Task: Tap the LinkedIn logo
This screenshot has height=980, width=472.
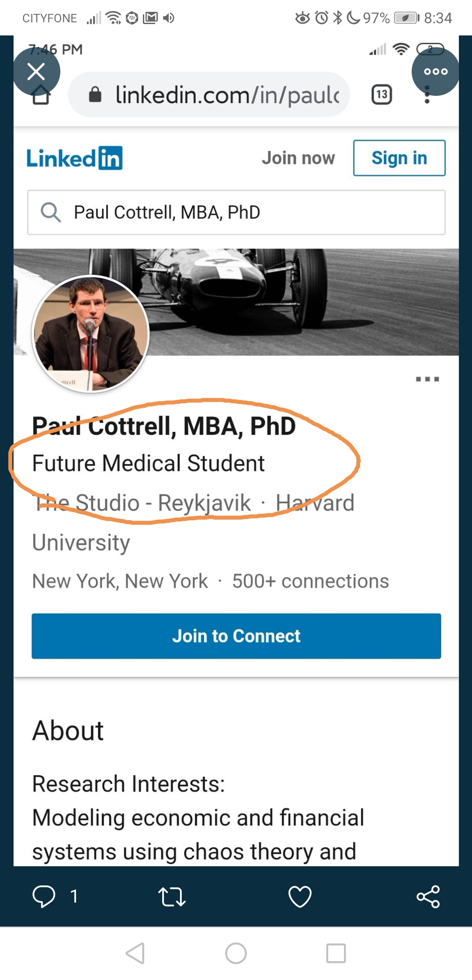Action: point(74,158)
